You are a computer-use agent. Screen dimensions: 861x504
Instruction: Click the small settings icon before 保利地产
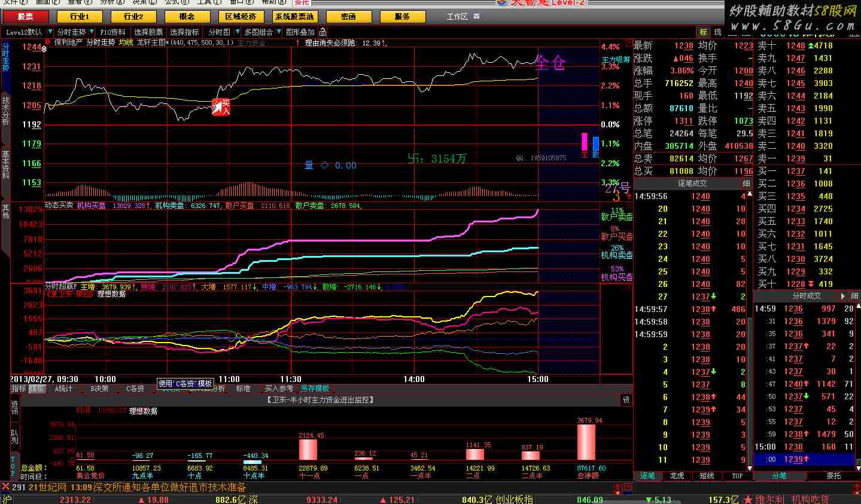click(x=48, y=42)
